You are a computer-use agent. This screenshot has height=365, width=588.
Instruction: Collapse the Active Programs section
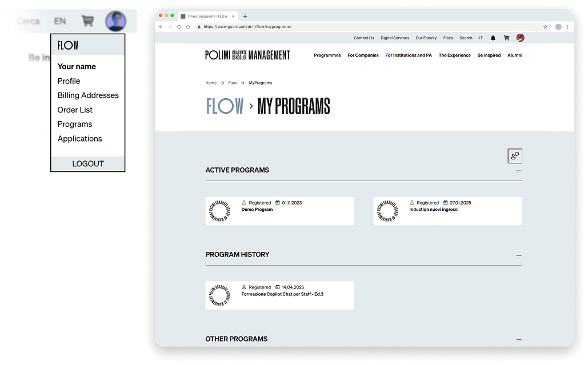pyautogui.click(x=518, y=171)
